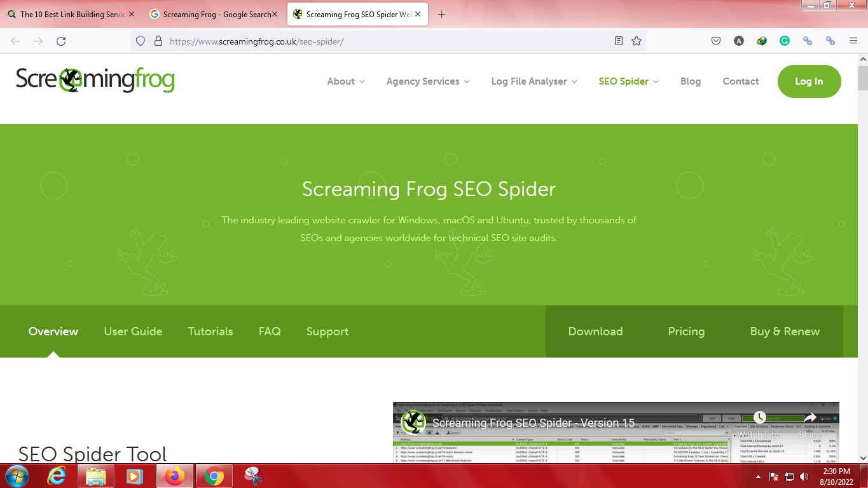The height and width of the screenshot is (488, 868).
Task: Open File Explorer from the taskbar
Action: 95,476
